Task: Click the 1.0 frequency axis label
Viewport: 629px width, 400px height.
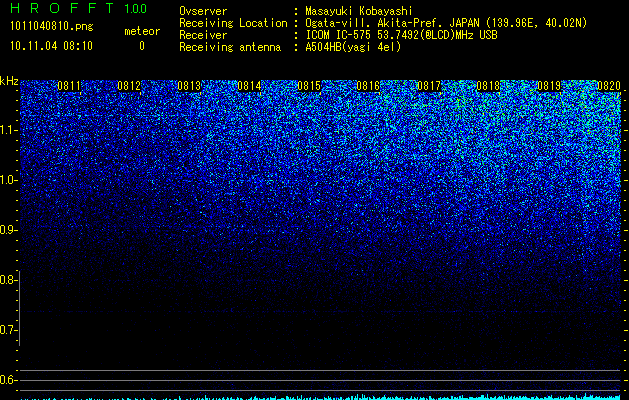Action: click(8, 180)
